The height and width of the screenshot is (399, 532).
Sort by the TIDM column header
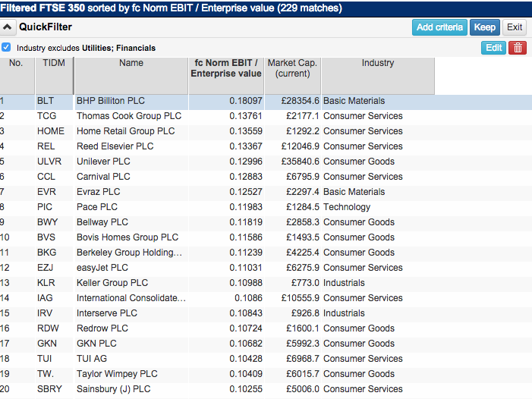pyautogui.click(x=54, y=76)
